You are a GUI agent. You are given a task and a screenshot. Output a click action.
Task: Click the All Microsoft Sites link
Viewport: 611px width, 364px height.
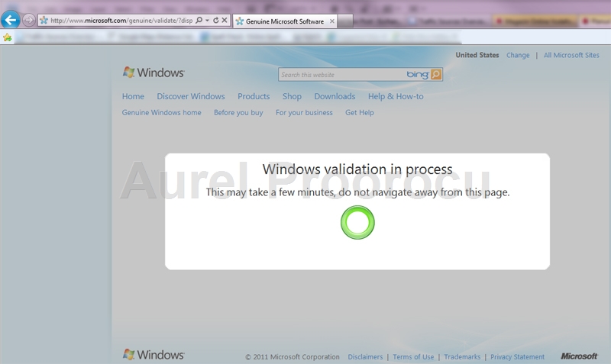(571, 55)
